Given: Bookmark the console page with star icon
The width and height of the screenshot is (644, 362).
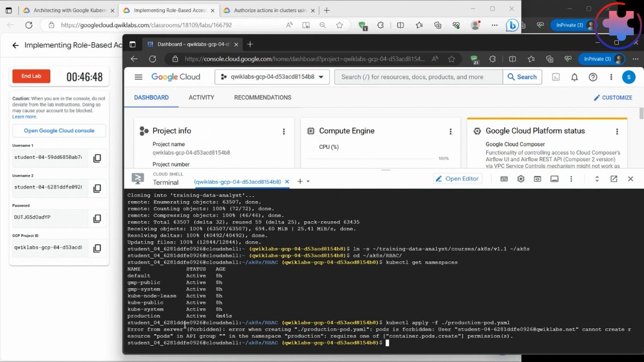Looking at the screenshot, I should pos(451,59).
